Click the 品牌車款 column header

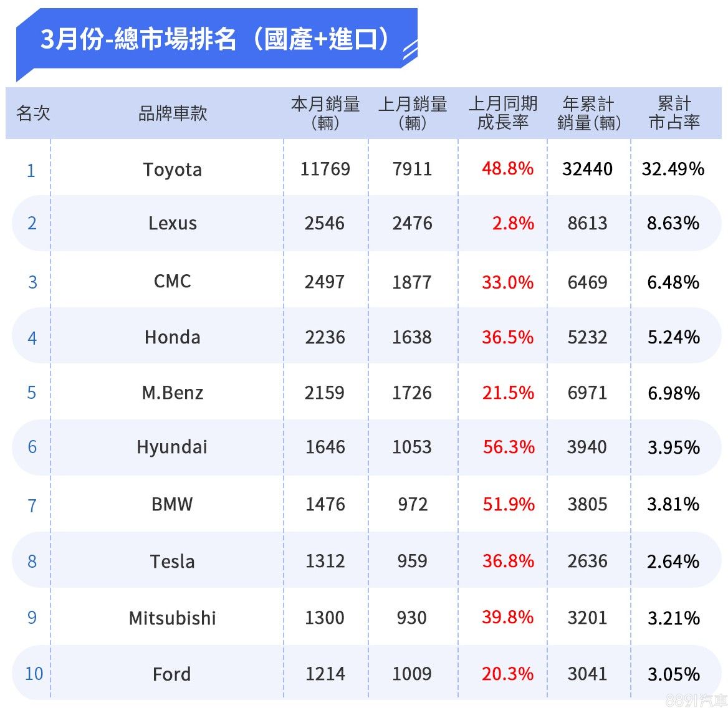(x=173, y=113)
